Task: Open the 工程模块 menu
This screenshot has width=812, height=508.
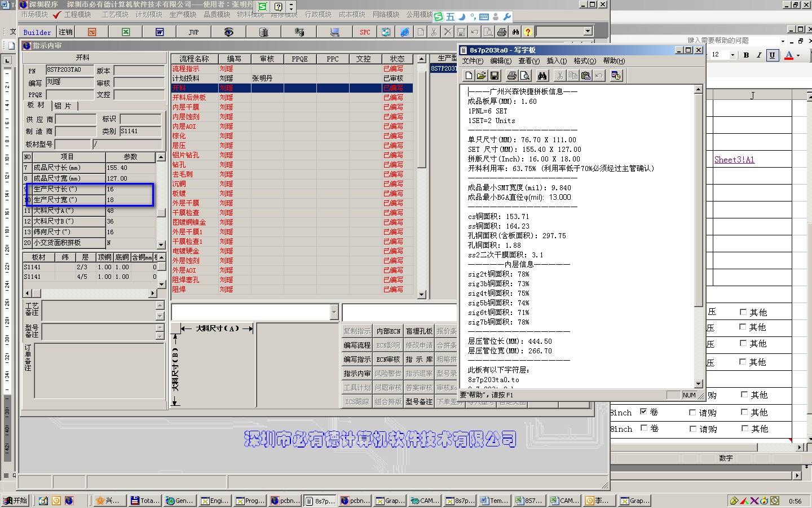Action: pos(77,15)
